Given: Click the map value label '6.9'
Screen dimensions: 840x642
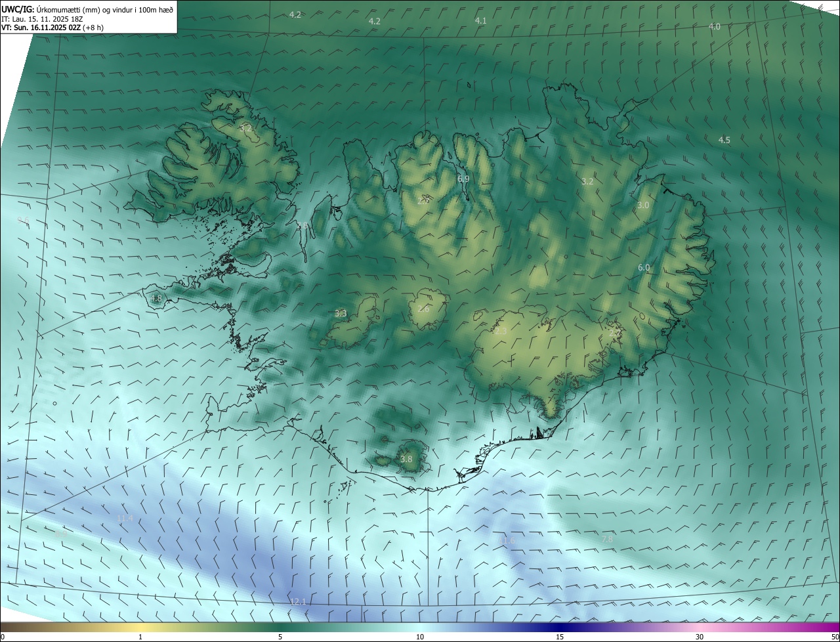Looking at the screenshot, I should (x=463, y=179).
